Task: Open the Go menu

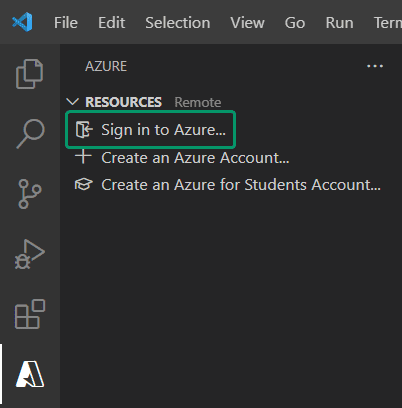Action: click(x=295, y=23)
